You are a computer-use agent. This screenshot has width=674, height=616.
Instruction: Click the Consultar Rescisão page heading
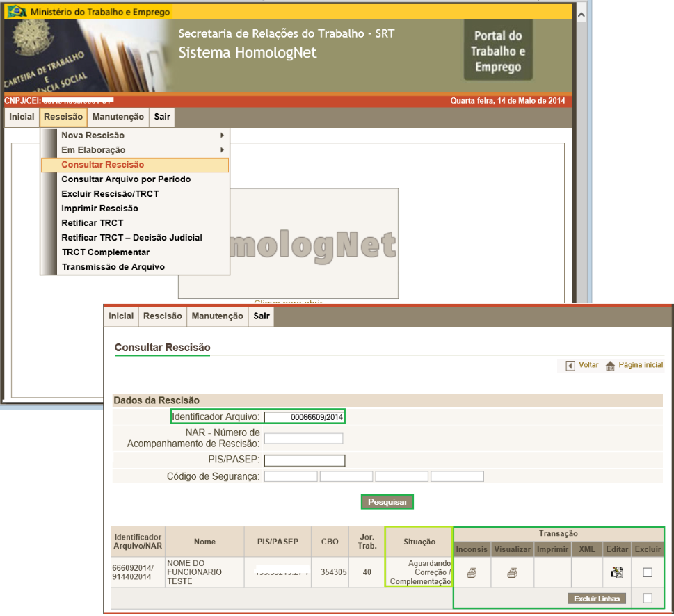coord(162,348)
